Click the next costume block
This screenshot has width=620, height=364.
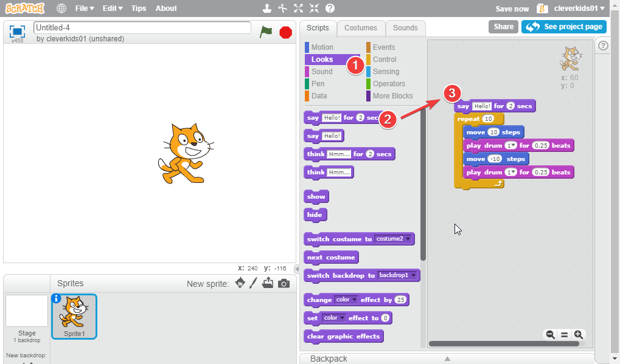pyautogui.click(x=331, y=258)
